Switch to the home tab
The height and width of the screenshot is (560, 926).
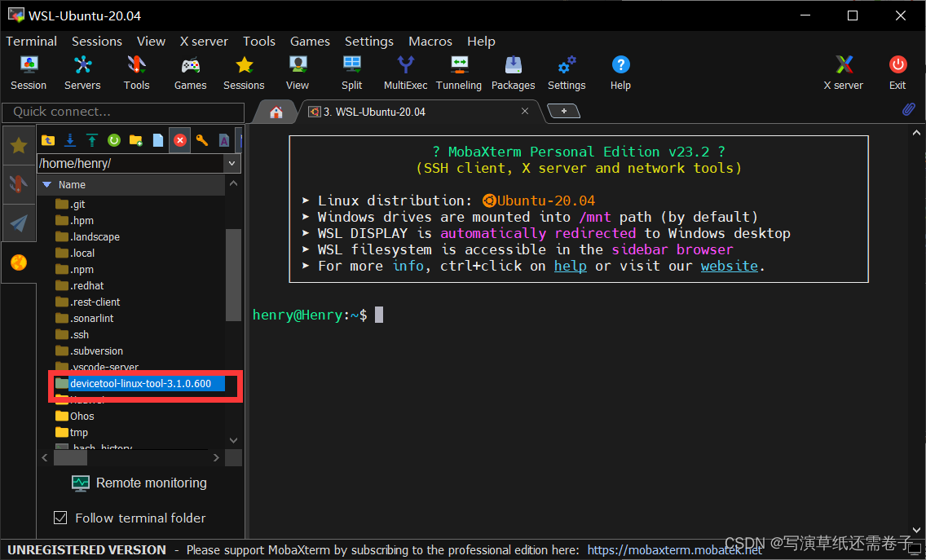click(276, 112)
